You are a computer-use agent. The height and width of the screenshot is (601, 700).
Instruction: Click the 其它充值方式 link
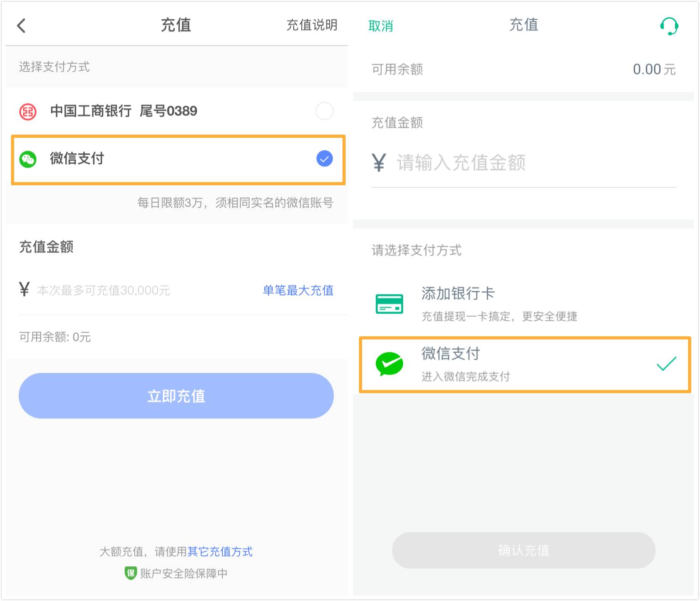point(220,552)
